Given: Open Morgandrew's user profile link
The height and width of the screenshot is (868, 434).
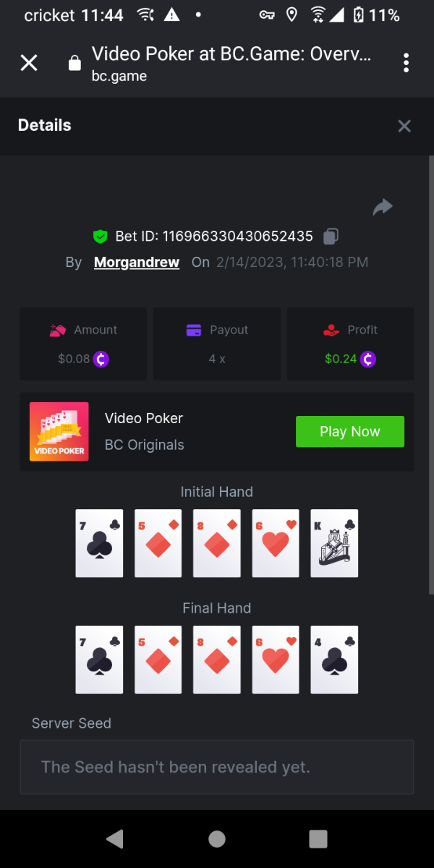Looking at the screenshot, I should click(137, 262).
